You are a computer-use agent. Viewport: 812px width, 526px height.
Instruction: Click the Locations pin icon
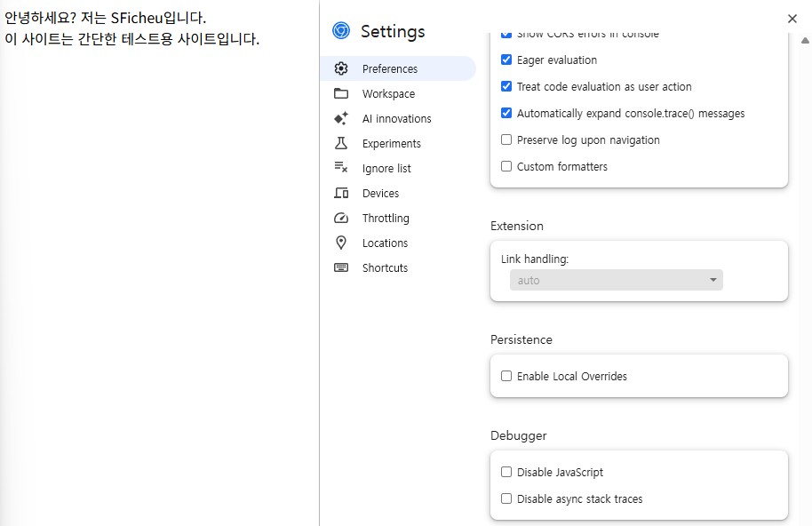tap(341, 243)
